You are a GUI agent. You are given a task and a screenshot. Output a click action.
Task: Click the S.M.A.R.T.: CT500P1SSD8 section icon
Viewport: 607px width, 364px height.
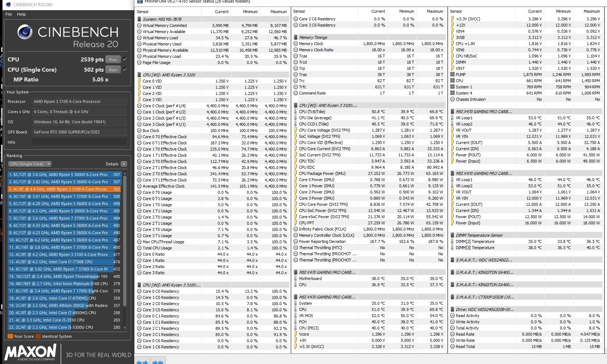point(452,297)
